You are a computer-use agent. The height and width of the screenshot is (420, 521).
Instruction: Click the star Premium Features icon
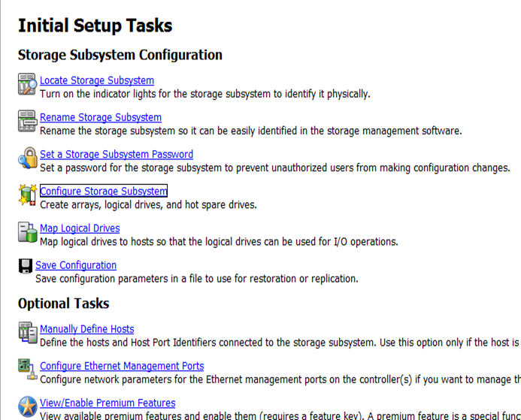(x=28, y=406)
